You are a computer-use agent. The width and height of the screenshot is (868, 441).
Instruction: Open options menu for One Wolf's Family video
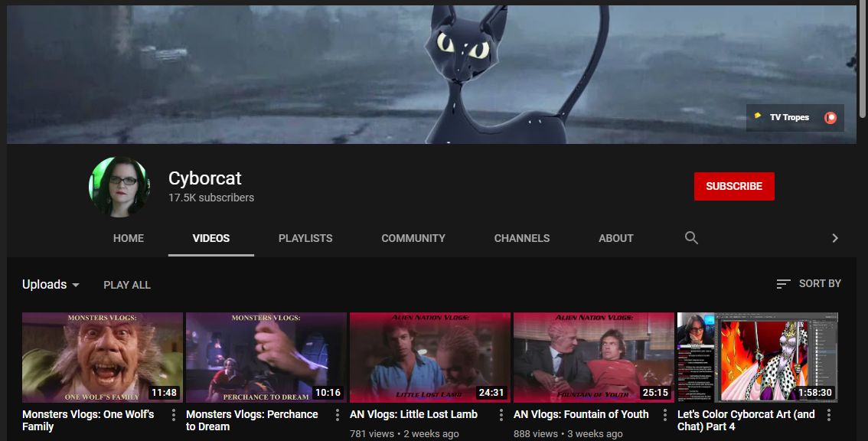point(173,414)
